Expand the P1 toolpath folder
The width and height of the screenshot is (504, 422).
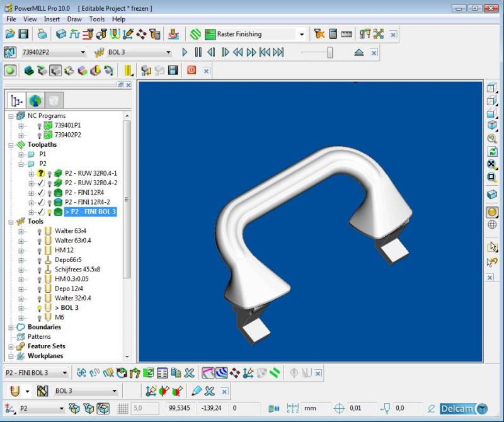[21, 154]
